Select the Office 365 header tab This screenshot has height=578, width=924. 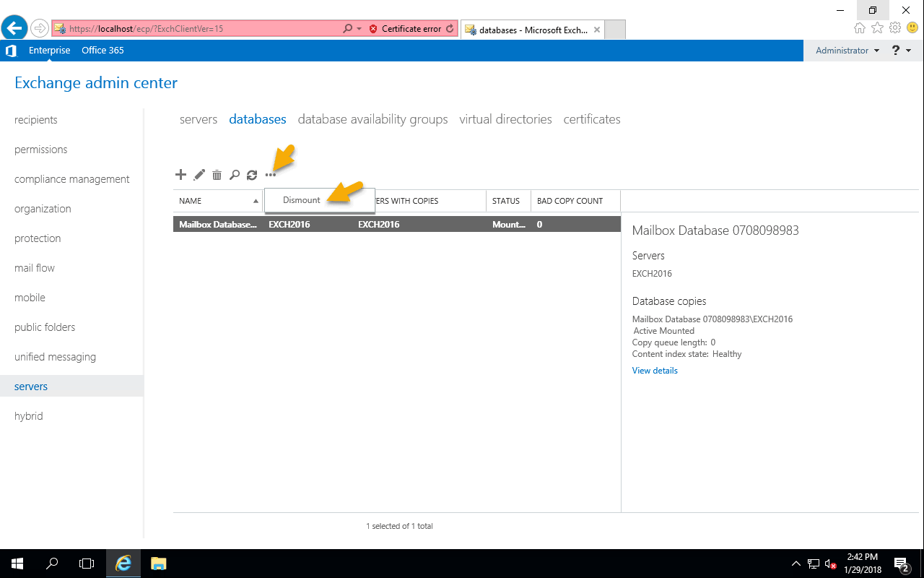tap(103, 51)
